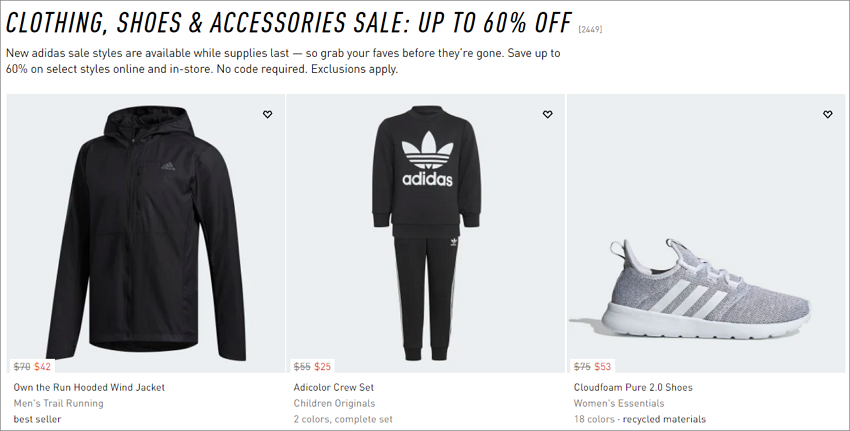Viewport: 850px width, 431px height.
Task: Click the $25 sale price on crew set
Action: pos(323,366)
